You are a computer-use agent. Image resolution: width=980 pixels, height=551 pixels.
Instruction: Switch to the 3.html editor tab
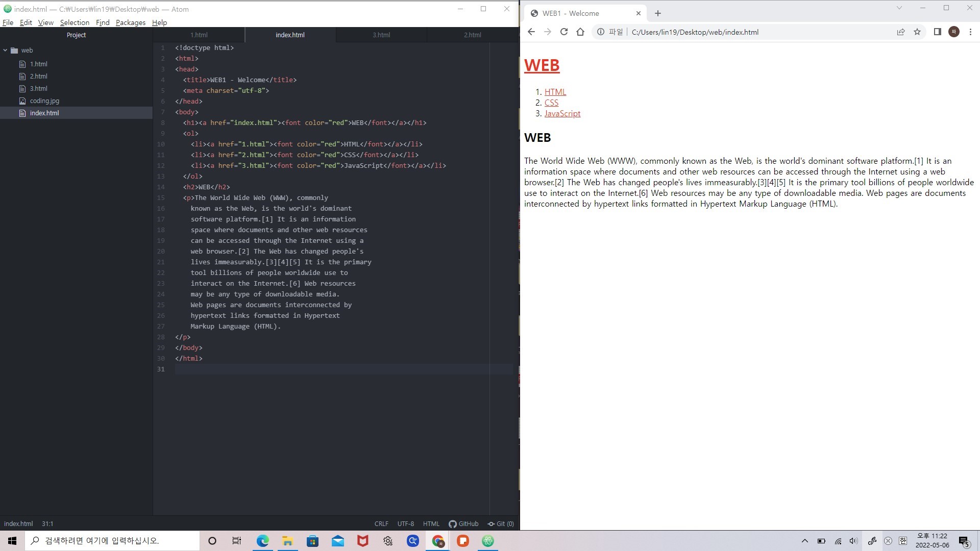tap(381, 35)
